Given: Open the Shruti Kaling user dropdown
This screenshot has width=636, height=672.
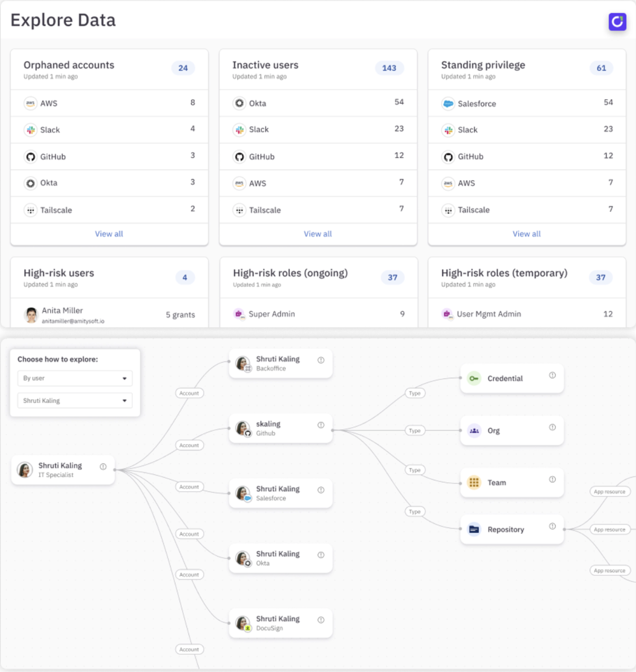Looking at the screenshot, I should 74,400.
